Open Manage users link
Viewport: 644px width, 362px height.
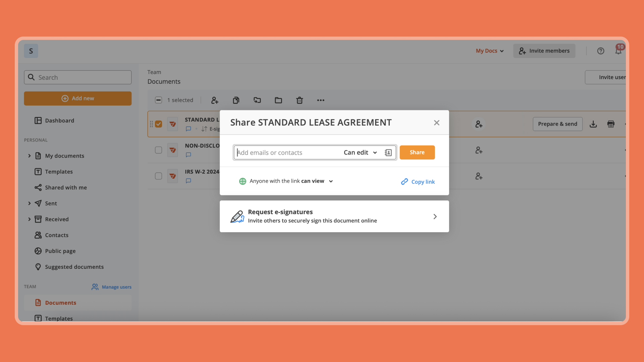pos(116,287)
